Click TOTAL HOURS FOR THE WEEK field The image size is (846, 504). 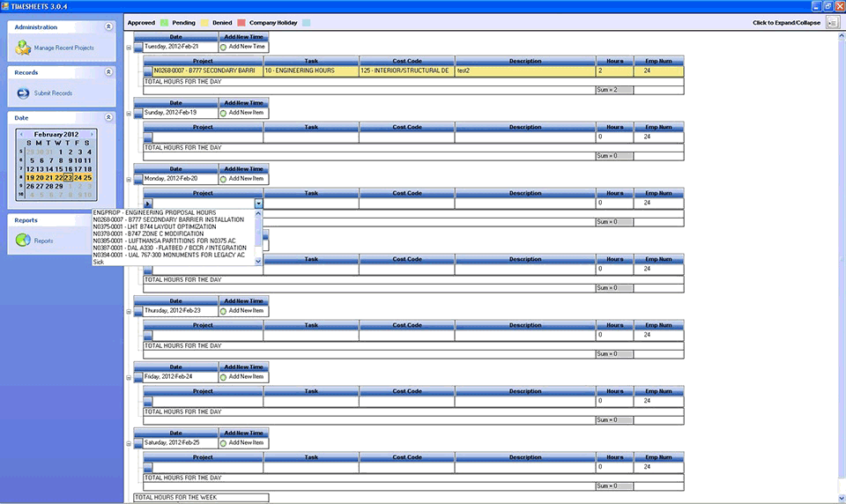tap(201, 498)
